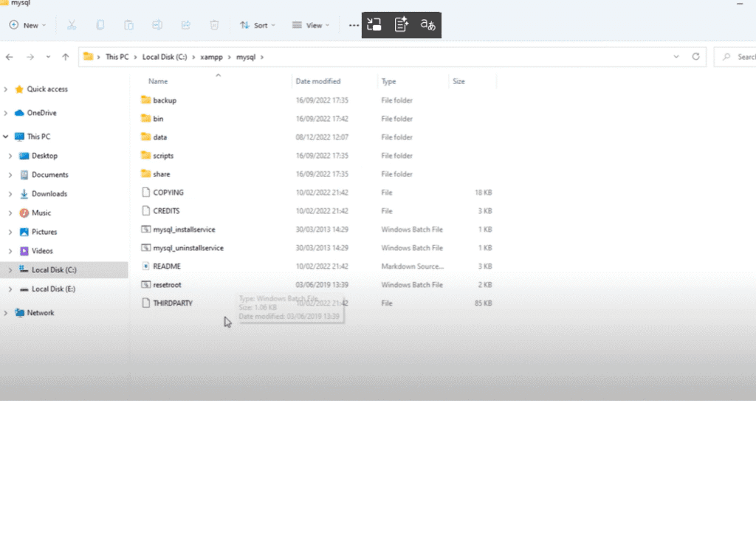
Task: Minimize the mysql Explorer window
Action: point(740,3)
